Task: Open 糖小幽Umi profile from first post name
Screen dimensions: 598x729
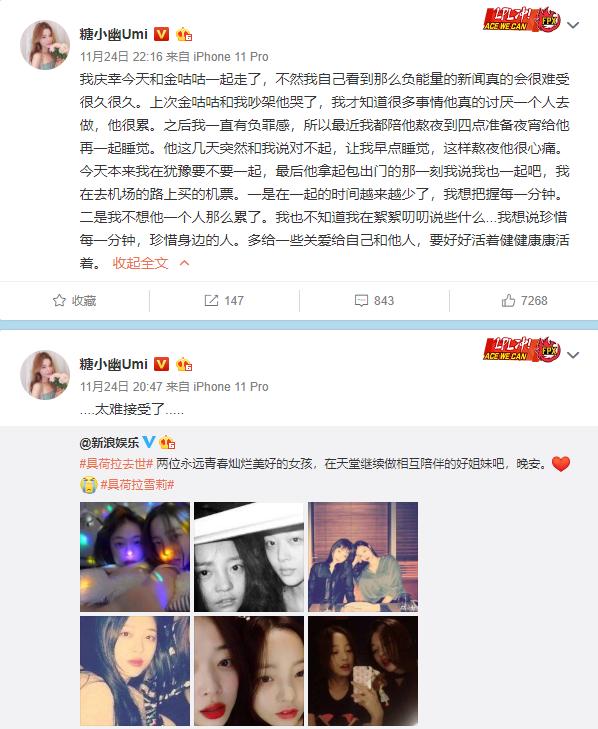Action: coord(113,34)
